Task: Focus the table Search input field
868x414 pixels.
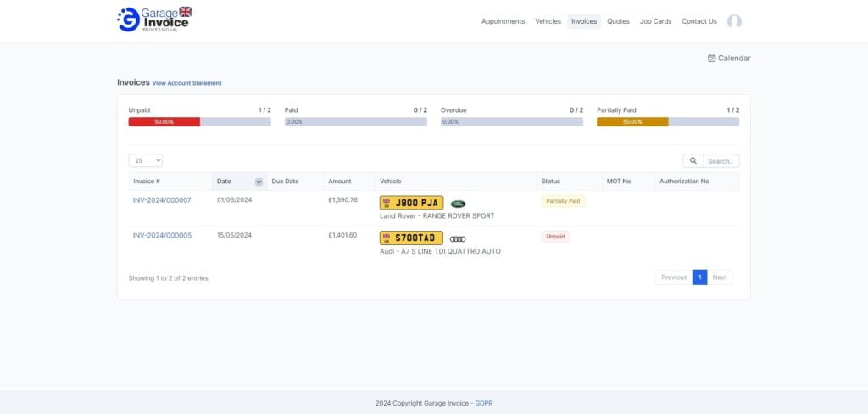Action: [721, 161]
